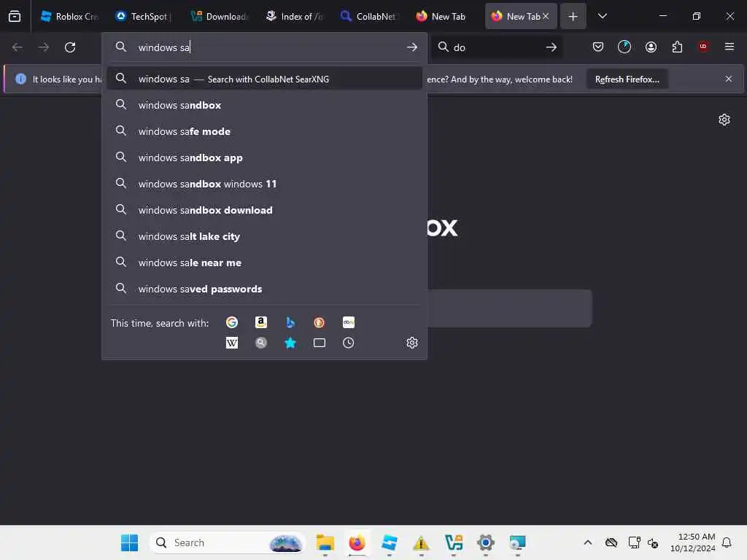The height and width of the screenshot is (560, 747).
Task: Save to Pocket toolbar icon
Action: pos(598,47)
